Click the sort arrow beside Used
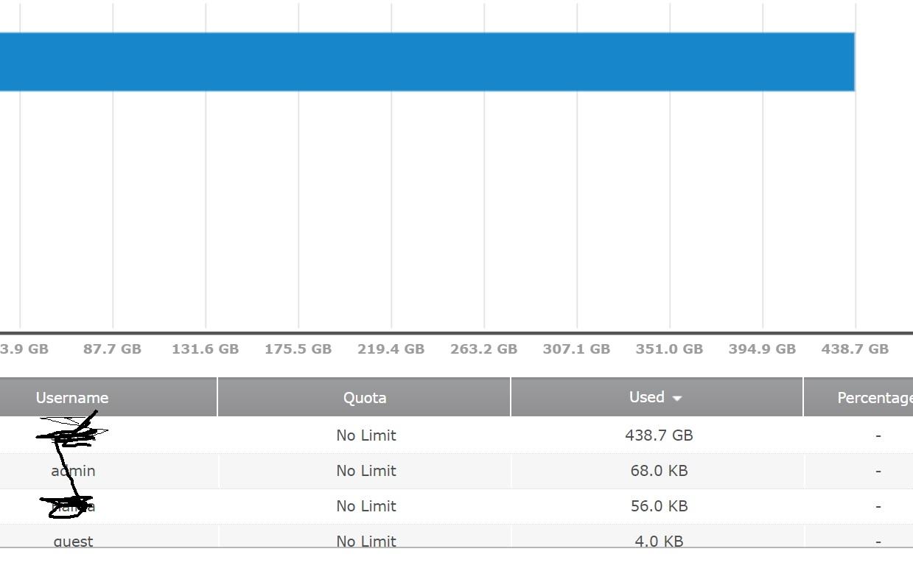 677,399
